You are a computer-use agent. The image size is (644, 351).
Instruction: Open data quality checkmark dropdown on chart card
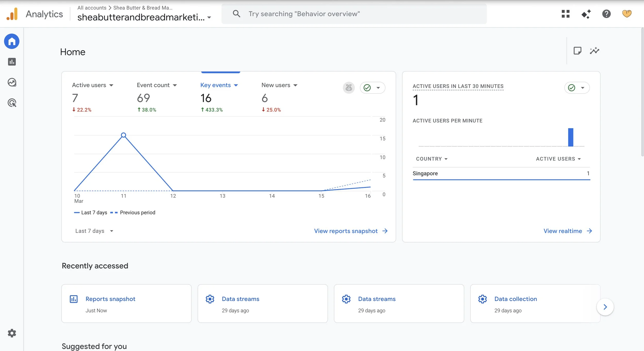[372, 88]
